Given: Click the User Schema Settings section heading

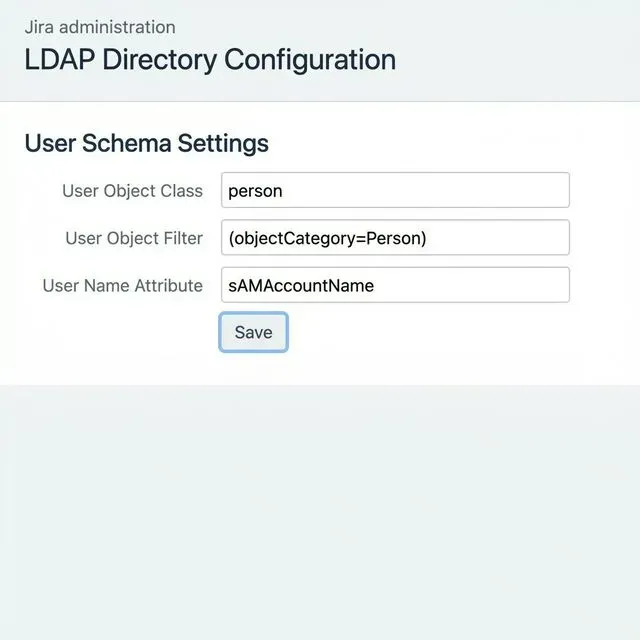Looking at the screenshot, I should coord(147,143).
